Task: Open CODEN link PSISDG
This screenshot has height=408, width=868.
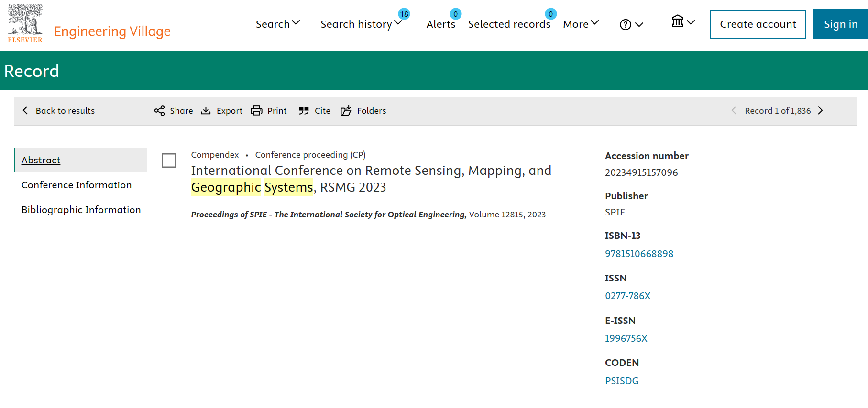Action: pos(622,381)
